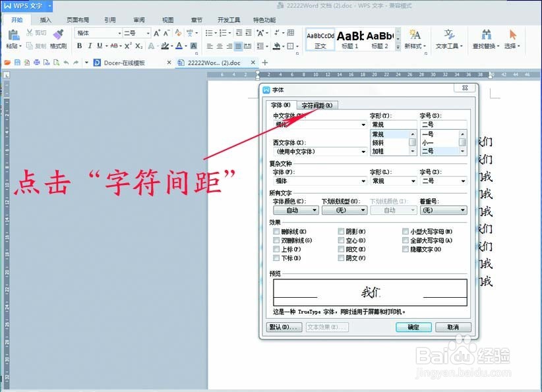Click the Paste icon
Image resolution: width=542 pixels, height=392 pixels.
[13, 35]
